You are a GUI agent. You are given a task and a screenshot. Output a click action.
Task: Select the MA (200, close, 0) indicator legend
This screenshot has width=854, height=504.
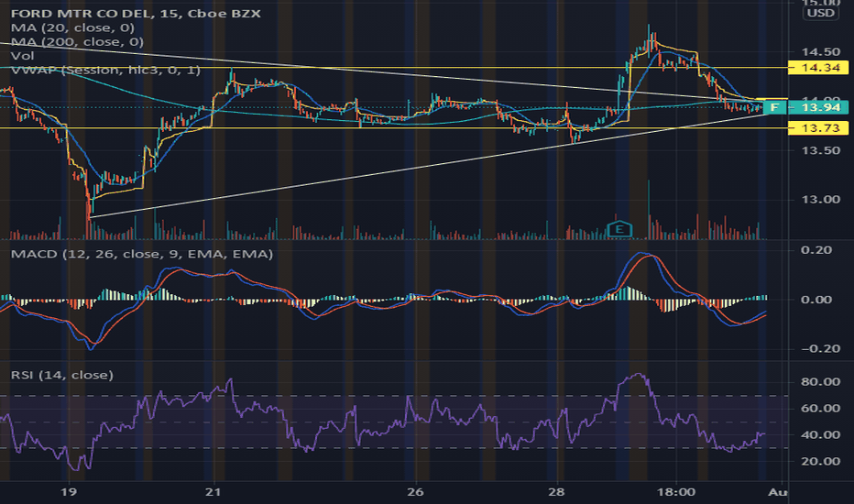click(x=77, y=41)
